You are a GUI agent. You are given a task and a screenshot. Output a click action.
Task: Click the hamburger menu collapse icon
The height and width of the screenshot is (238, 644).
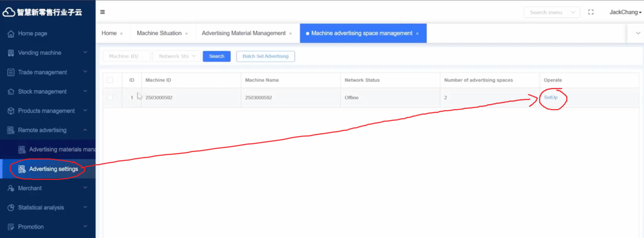coord(103,12)
